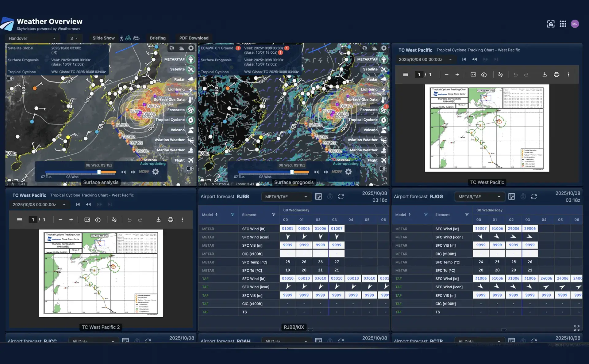Toggle the switch below Flight in Surface prognosis map
The image size is (589, 364).
click(383, 169)
